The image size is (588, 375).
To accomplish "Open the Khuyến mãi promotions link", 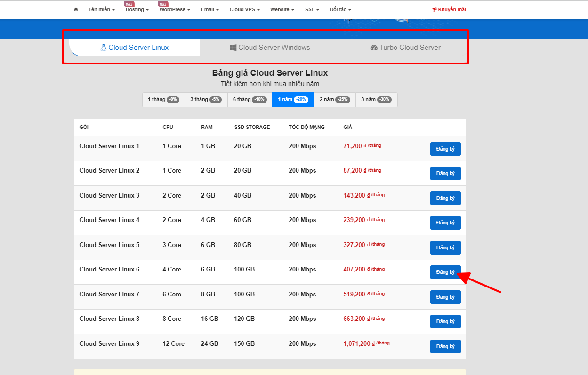I will [449, 9].
